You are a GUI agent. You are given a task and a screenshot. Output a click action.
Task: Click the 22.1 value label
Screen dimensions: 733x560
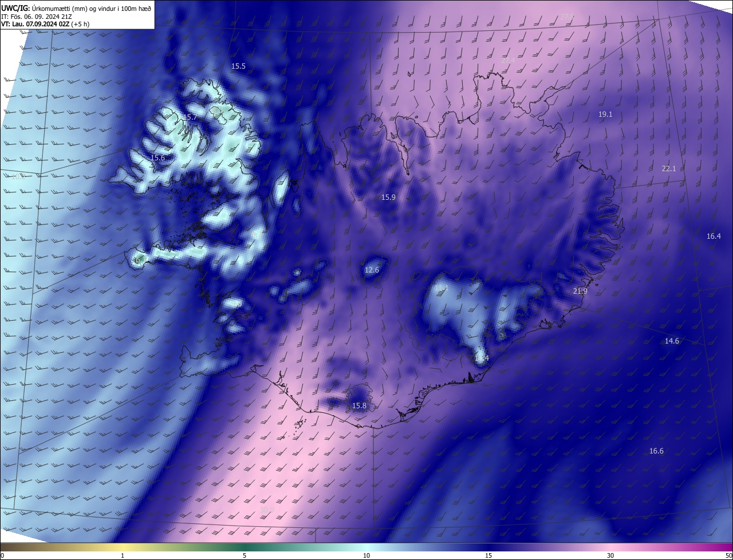669,169
